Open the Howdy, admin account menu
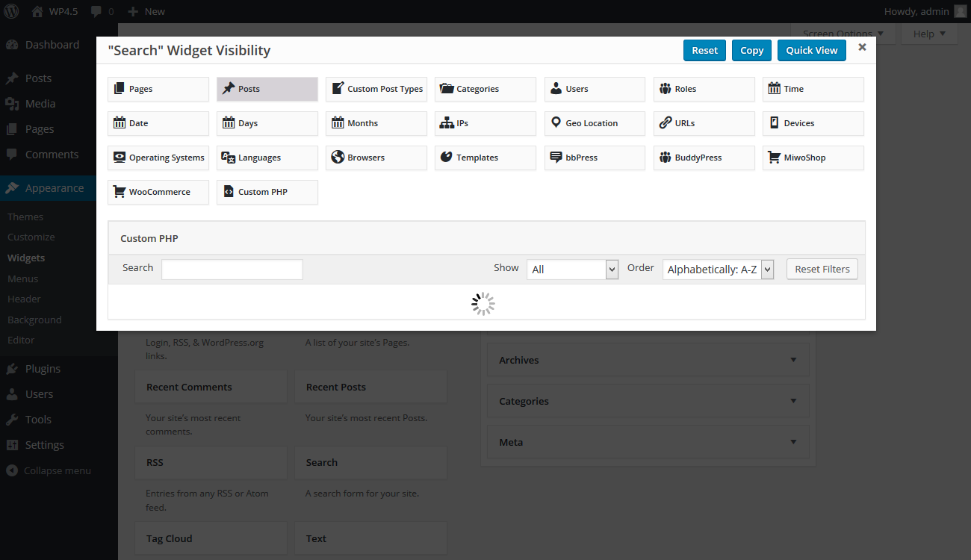971x560 pixels. click(x=925, y=11)
